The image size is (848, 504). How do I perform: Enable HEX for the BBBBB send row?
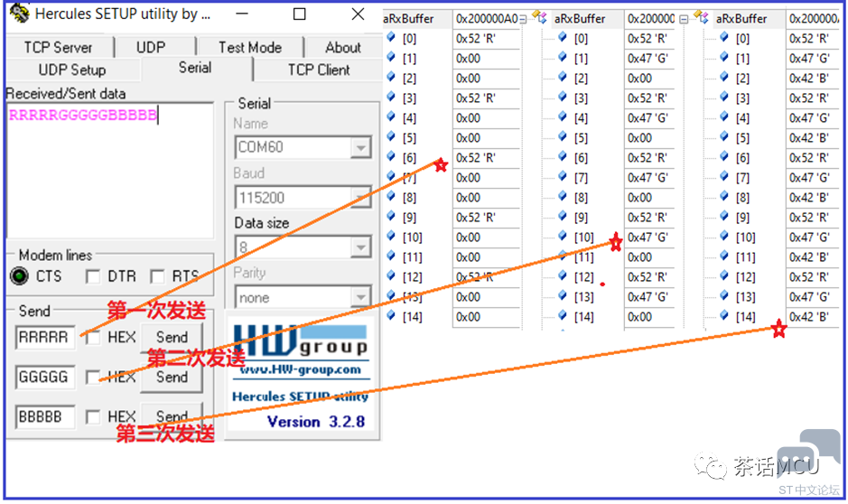(93, 417)
